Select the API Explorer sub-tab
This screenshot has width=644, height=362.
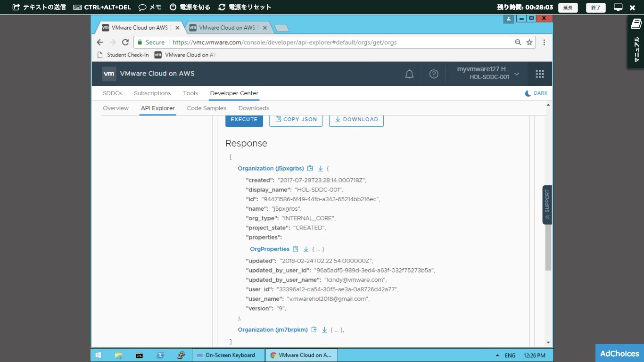[158, 108]
